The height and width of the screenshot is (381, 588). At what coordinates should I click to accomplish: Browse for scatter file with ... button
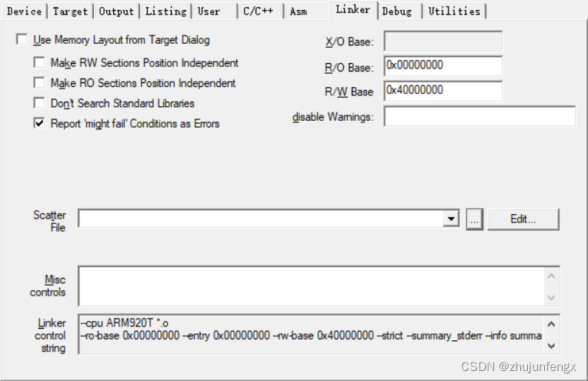(x=474, y=219)
